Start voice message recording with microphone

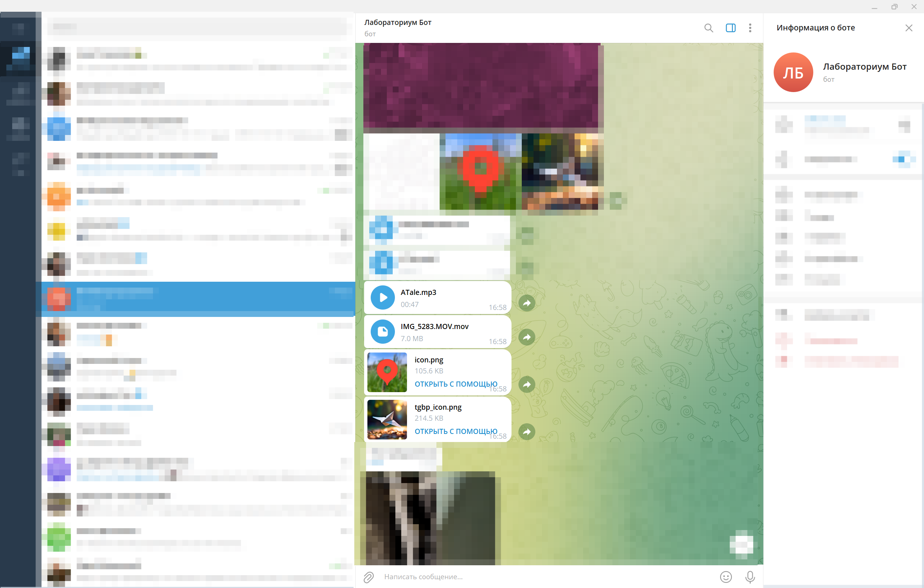click(x=750, y=577)
